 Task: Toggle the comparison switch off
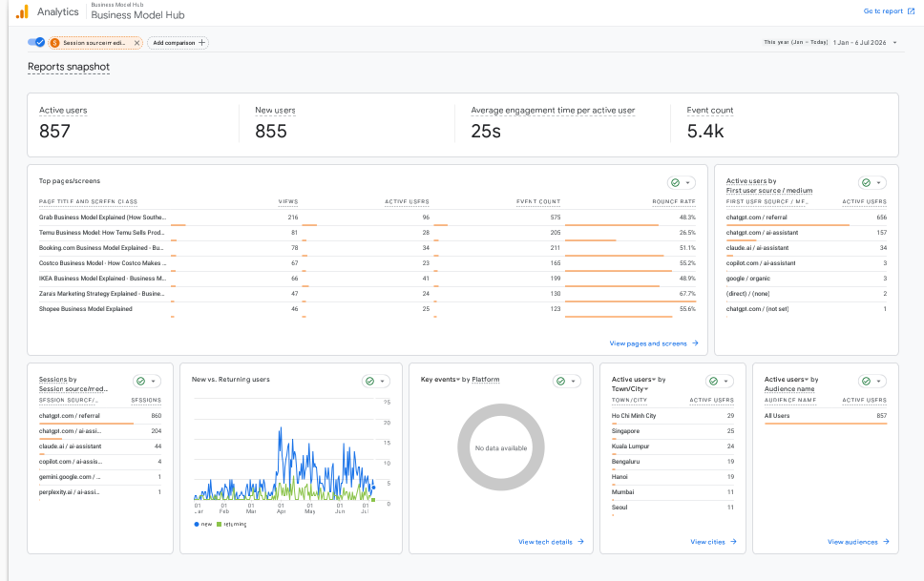[x=36, y=42]
